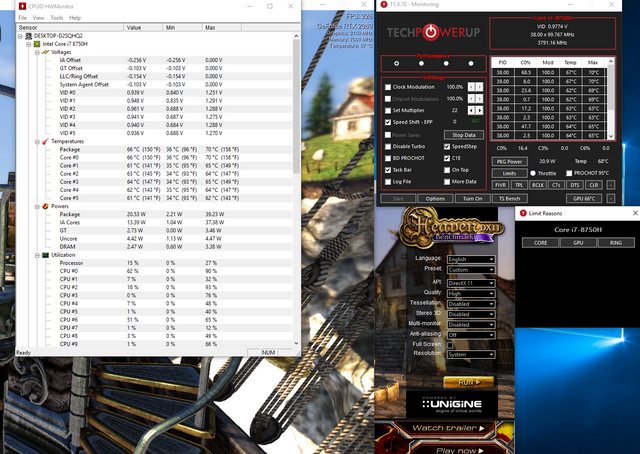Uncheck Speed Shift - EPP
640x454 pixels.
click(x=388, y=122)
